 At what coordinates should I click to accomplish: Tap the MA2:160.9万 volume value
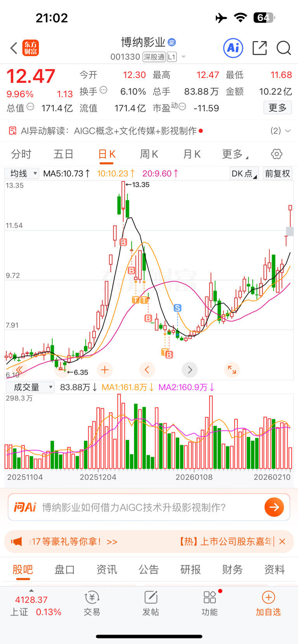(x=187, y=387)
